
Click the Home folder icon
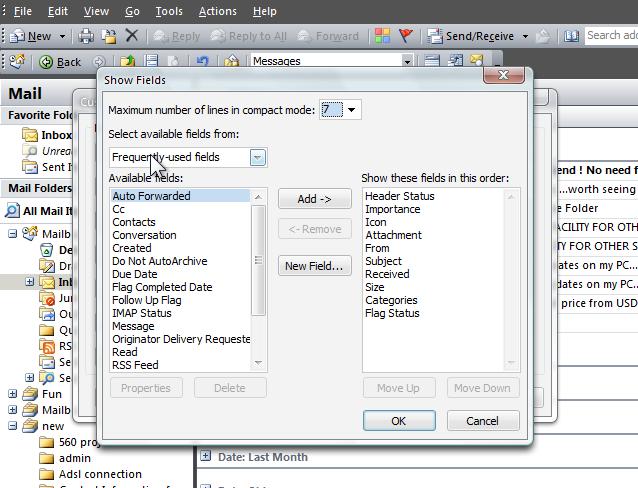[231, 61]
